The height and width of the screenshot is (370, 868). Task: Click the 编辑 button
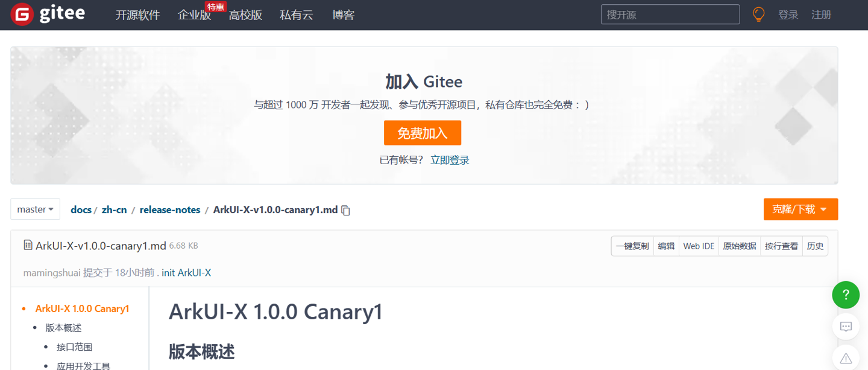[666, 246]
